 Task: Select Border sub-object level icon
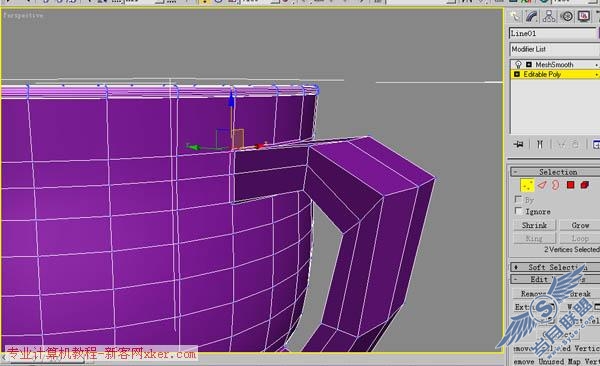pyautogui.click(x=556, y=185)
